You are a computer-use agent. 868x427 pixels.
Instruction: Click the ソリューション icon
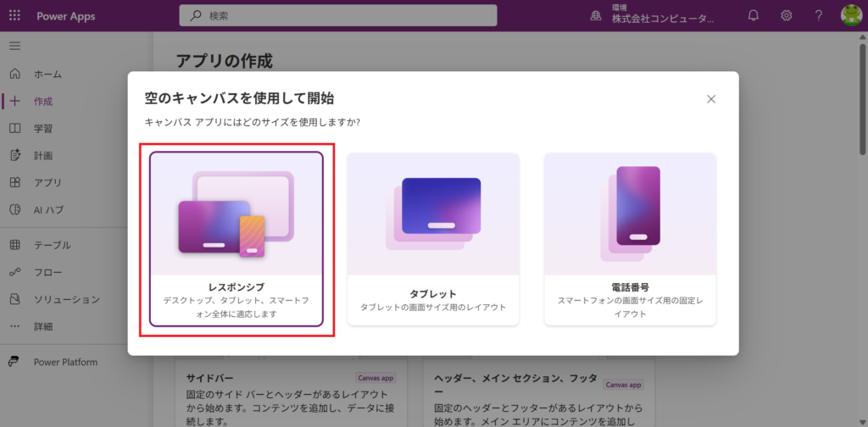[15, 299]
